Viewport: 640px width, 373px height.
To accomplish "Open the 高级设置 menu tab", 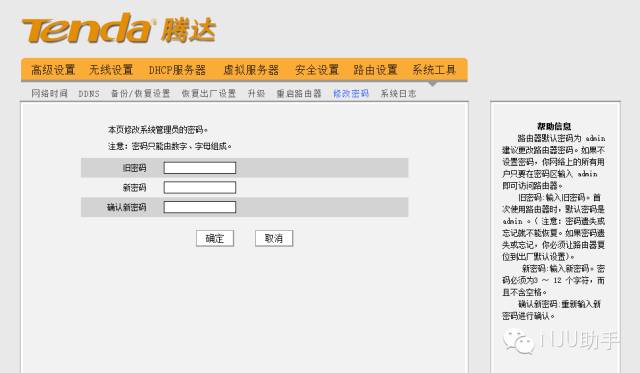I will pyautogui.click(x=53, y=70).
